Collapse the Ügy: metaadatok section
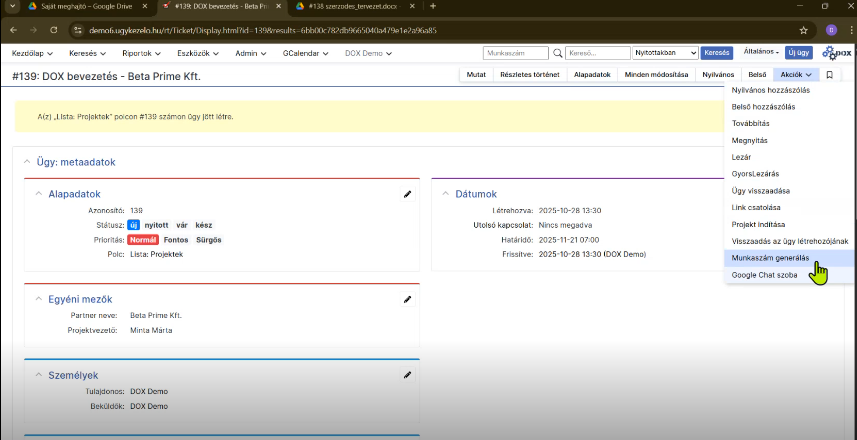This screenshot has height=440, width=857. pyautogui.click(x=27, y=161)
